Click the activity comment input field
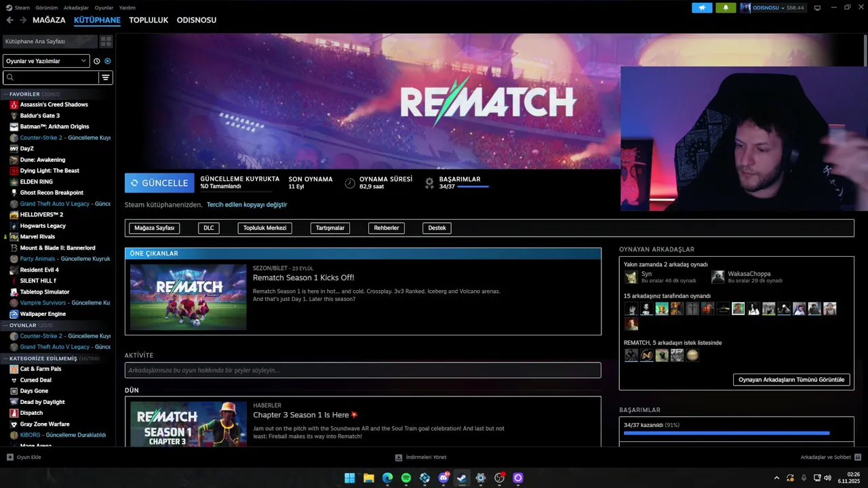 (363, 370)
